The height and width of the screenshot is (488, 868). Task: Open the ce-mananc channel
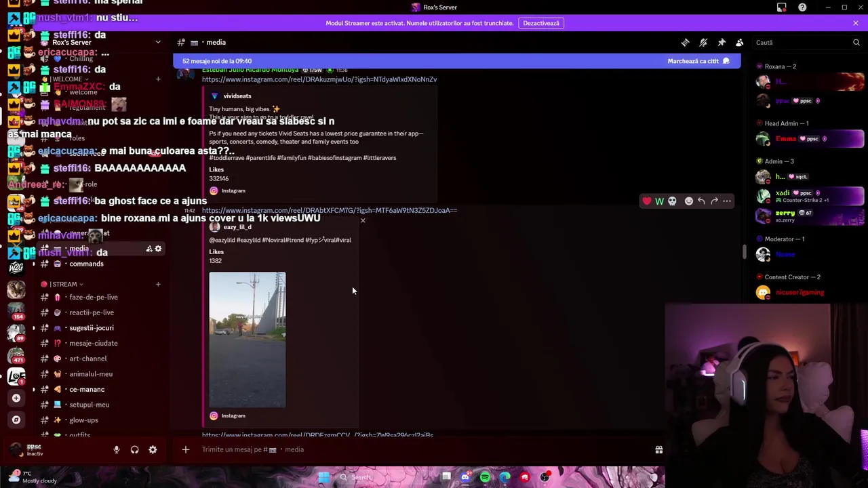87,389
